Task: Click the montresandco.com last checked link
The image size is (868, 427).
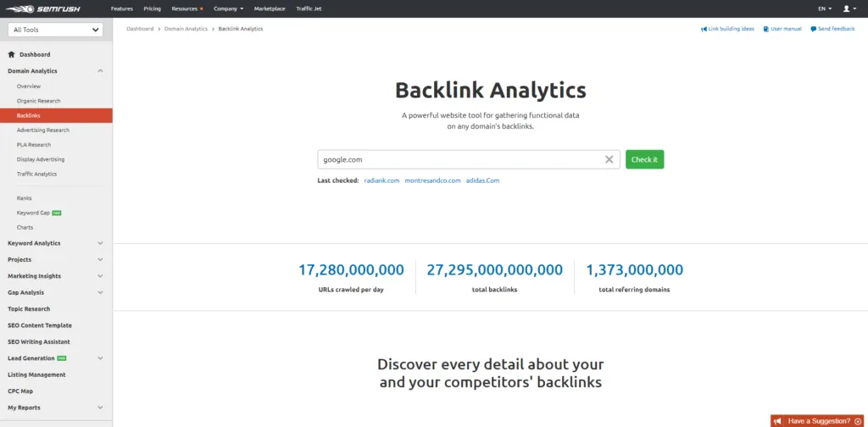Action: pyautogui.click(x=432, y=180)
